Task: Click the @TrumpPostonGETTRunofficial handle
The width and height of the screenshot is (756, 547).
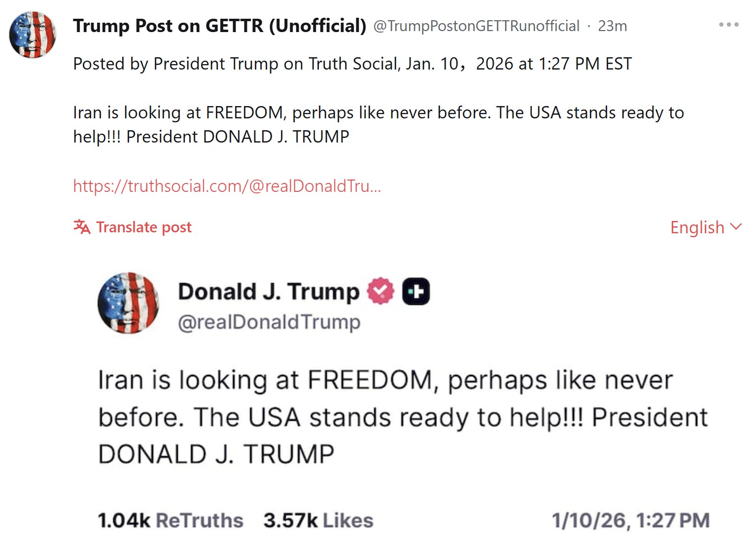Action: pos(476,26)
